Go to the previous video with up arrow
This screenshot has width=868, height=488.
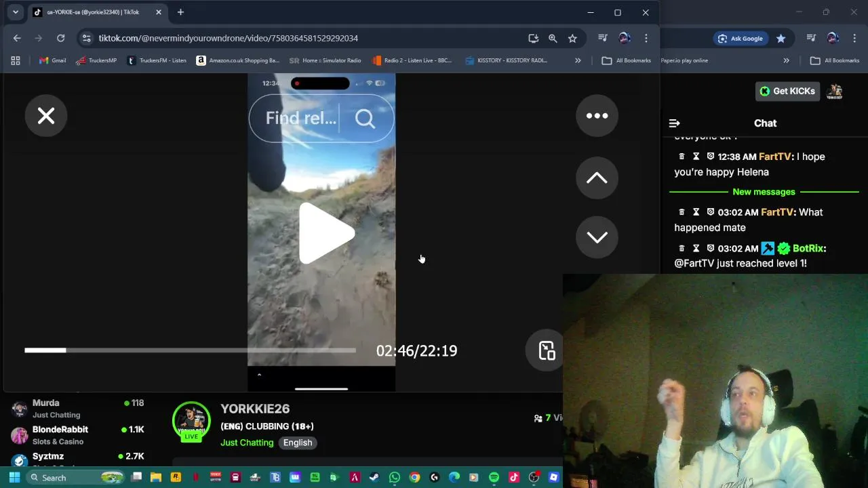coord(597,178)
